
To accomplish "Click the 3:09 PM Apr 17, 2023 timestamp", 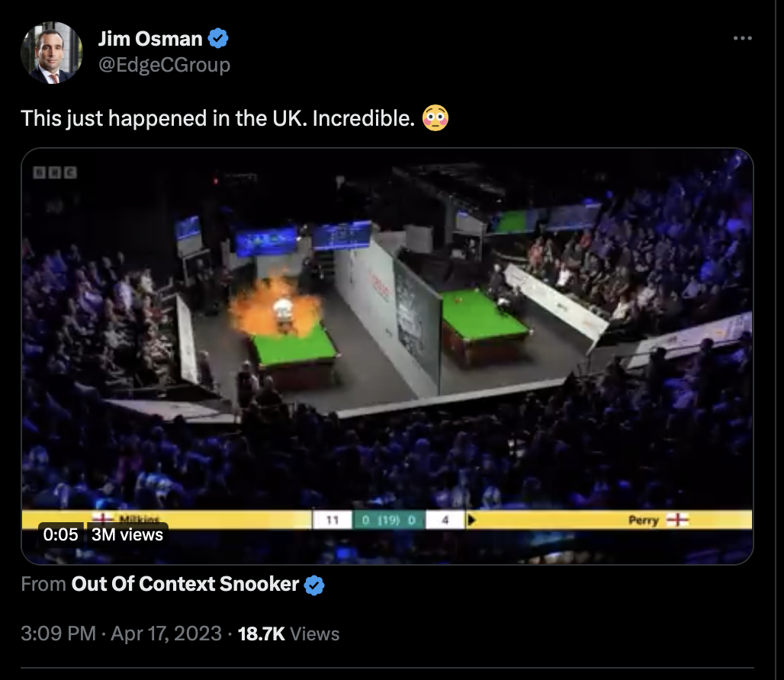I will pos(121,633).
